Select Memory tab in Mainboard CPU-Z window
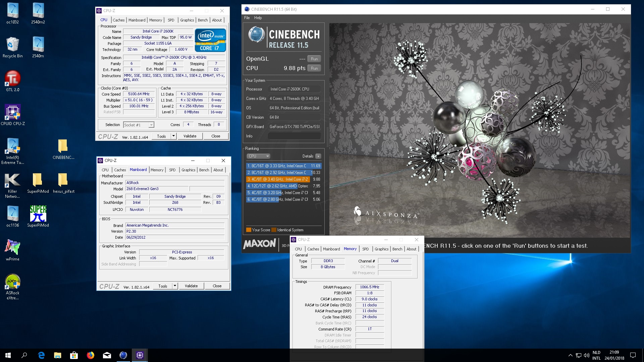 [x=157, y=170]
